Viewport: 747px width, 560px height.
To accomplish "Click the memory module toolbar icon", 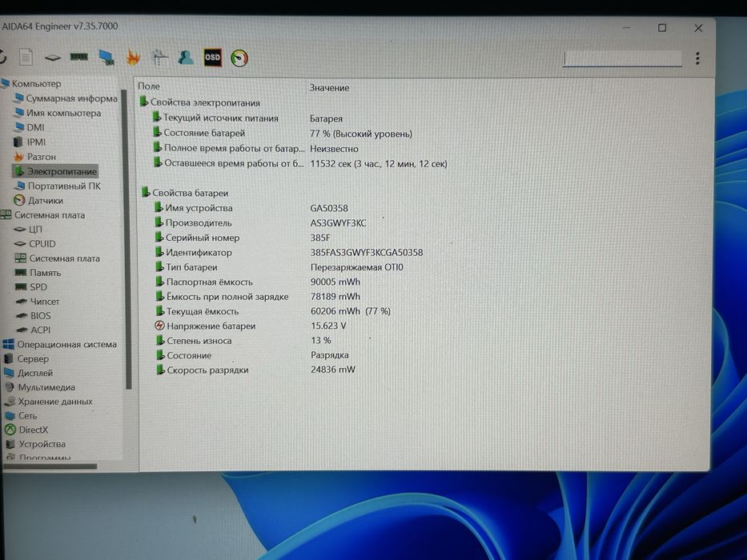I will click(x=78, y=57).
